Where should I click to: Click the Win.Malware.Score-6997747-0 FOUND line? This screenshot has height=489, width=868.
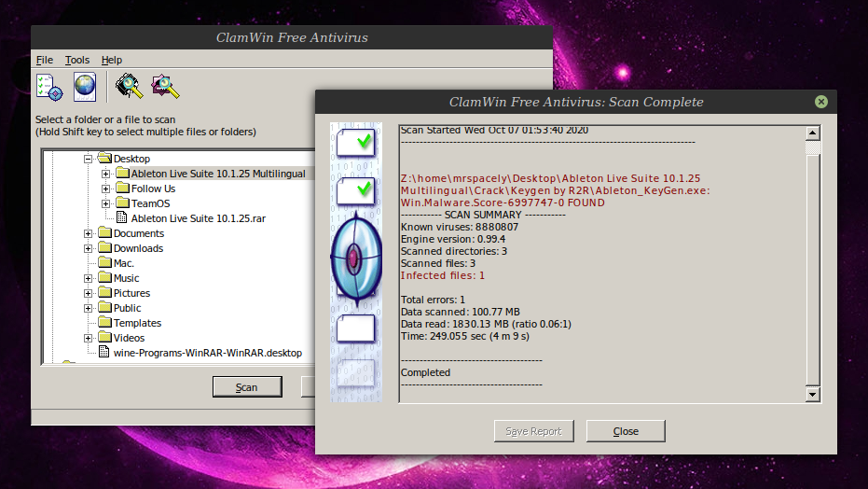coord(503,203)
